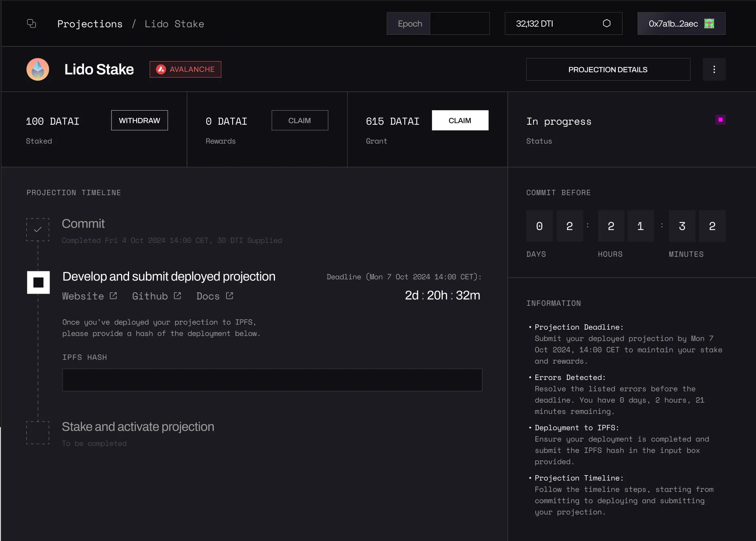Open the Github external-link icon
The height and width of the screenshot is (541, 756).
[x=177, y=295]
